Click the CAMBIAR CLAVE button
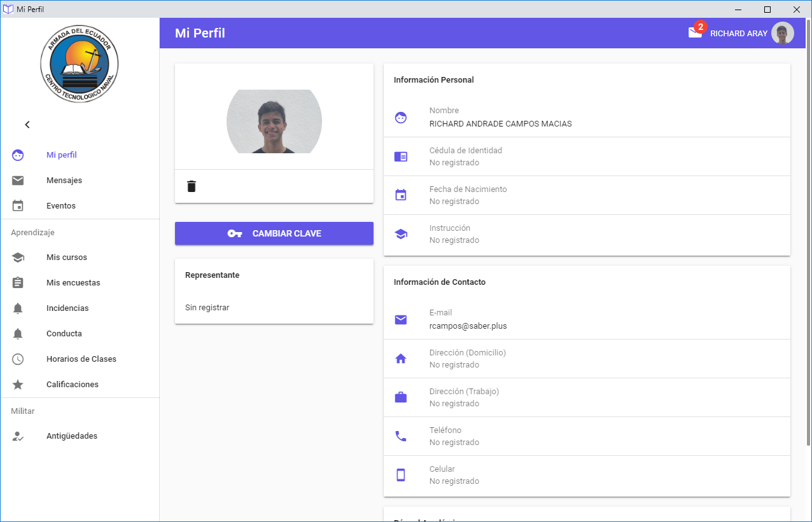This screenshot has width=812, height=522. pos(274,233)
